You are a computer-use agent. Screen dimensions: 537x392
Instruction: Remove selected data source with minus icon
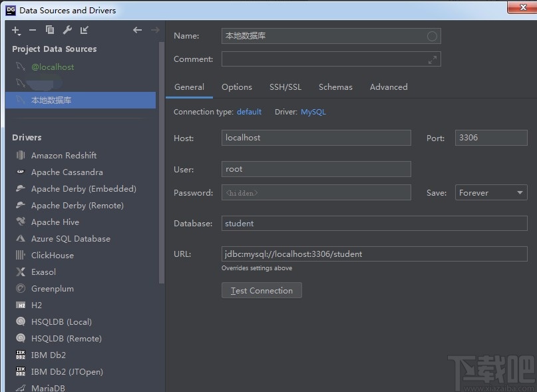click(33, 30)
